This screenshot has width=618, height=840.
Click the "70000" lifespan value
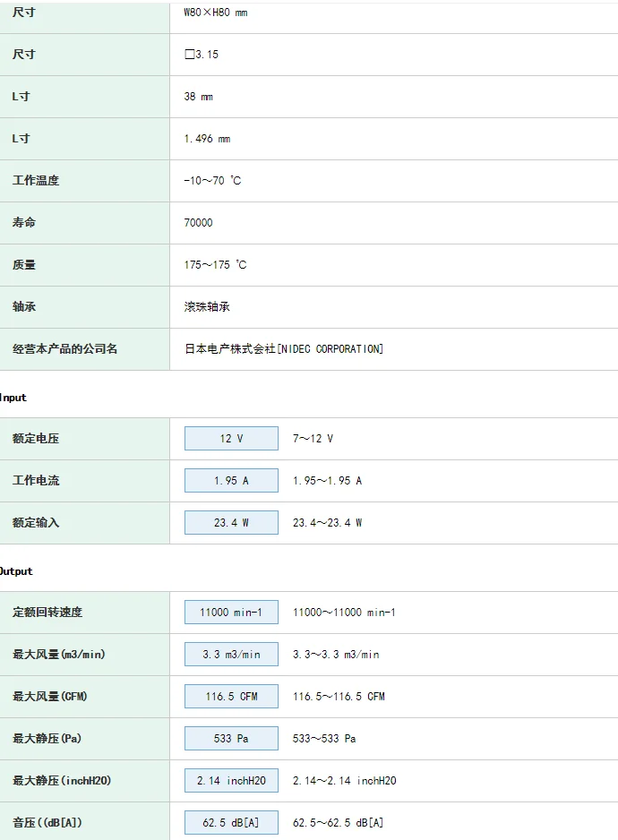[198, 223]
